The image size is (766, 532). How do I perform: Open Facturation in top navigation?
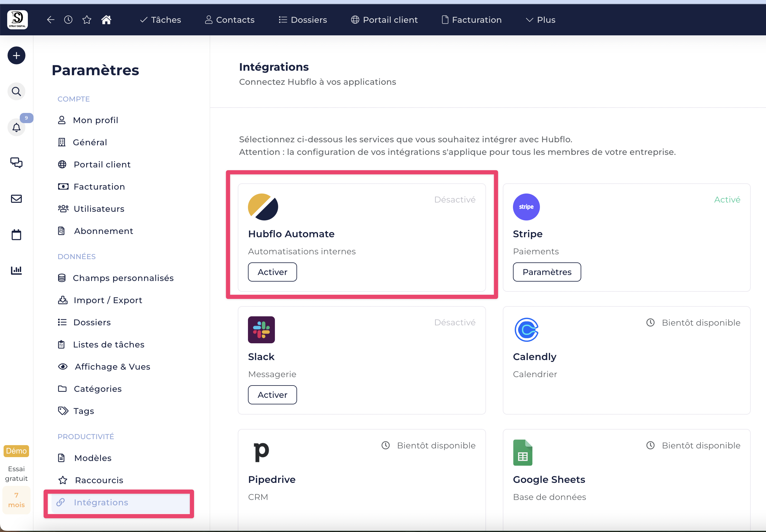pyautogui.click(x=471, y=20)
